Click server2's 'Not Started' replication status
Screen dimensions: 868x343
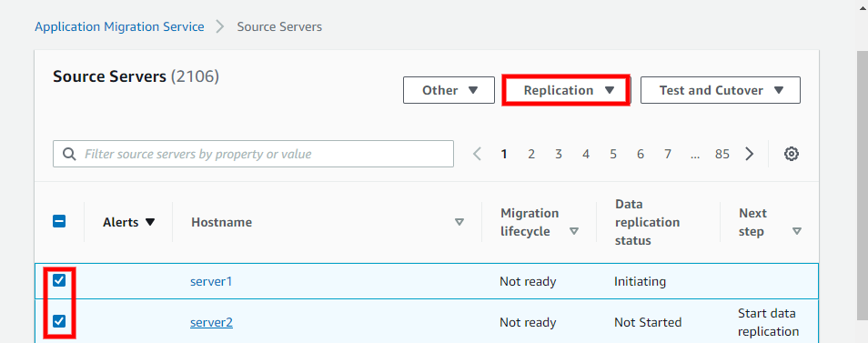[x=648, y=322]
